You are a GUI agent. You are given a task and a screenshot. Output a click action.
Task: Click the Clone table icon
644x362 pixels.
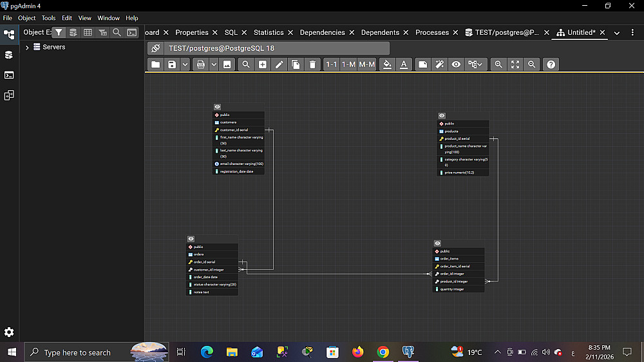click(296, 64)
